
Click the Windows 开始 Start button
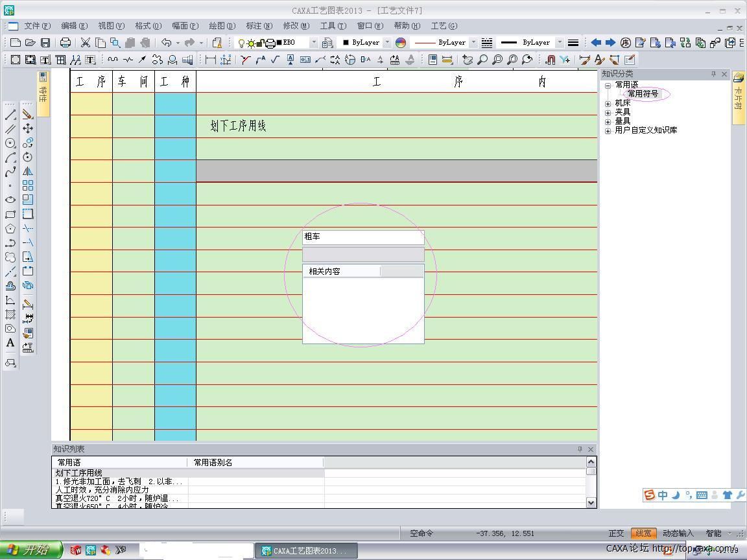[x=30, y=550]
